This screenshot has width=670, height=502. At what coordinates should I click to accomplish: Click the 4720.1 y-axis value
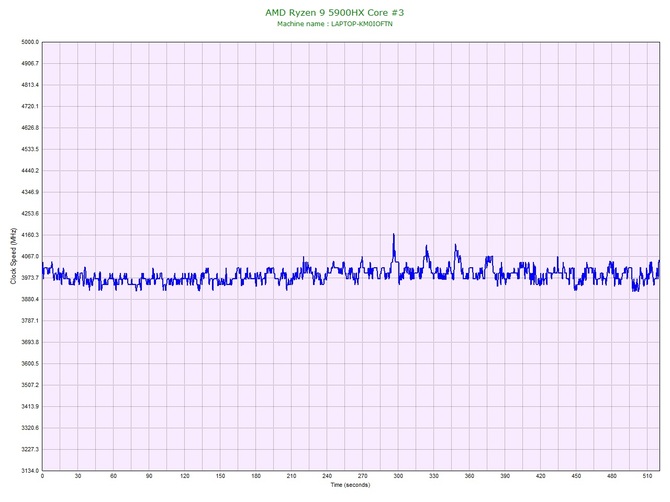click(x=30, y=106)
